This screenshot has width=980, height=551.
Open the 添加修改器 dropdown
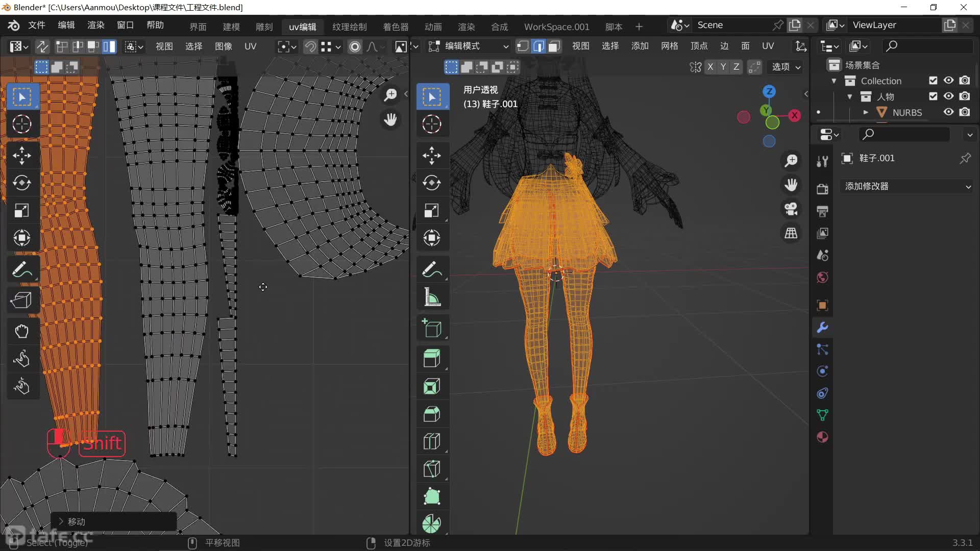(906, 186)
